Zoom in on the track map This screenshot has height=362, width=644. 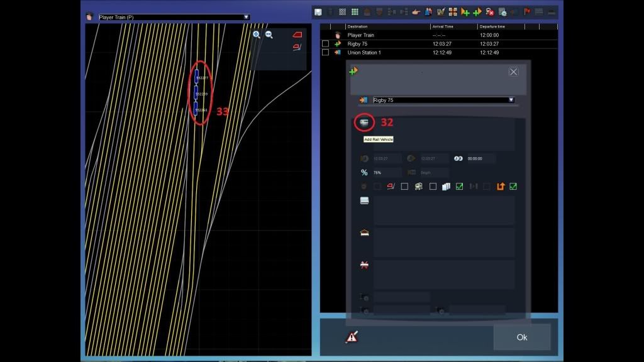pyautogui.click(x=257, y=35)
